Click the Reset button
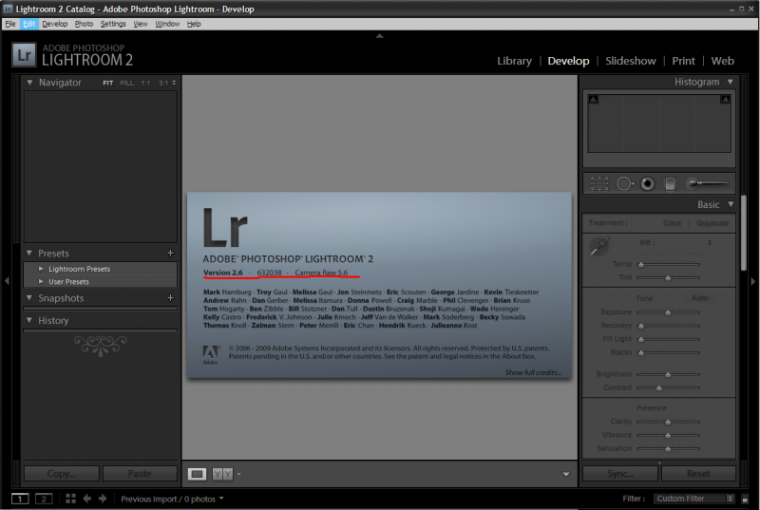 (697, 473)
